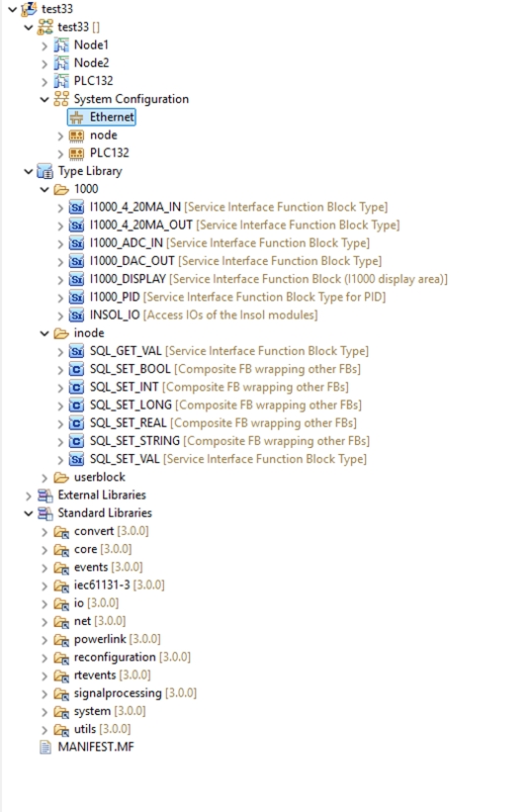Click the Ethernet segment icon
Image resolution: width=532 pixels, height=812 pixels.
pyautogui.click(x=76, y=118)
